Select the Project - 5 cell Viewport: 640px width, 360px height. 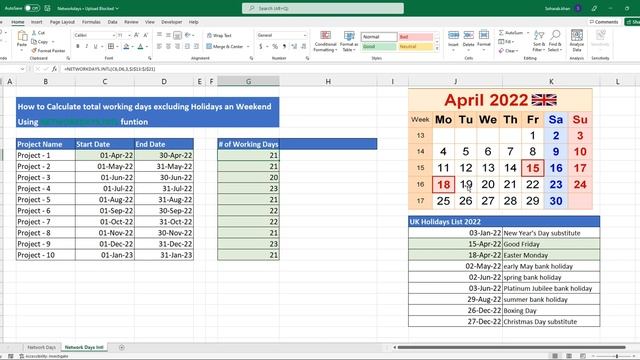[45, 200]
